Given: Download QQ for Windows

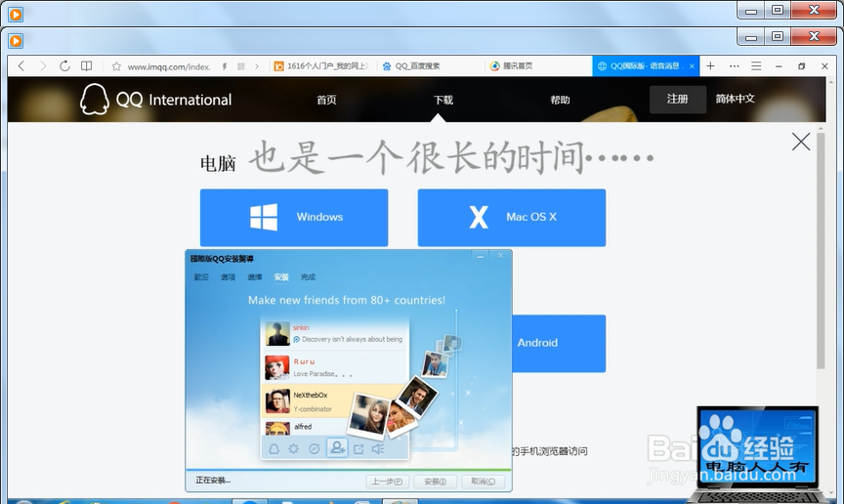Looking at the screenshot, I should pos(294,218).
